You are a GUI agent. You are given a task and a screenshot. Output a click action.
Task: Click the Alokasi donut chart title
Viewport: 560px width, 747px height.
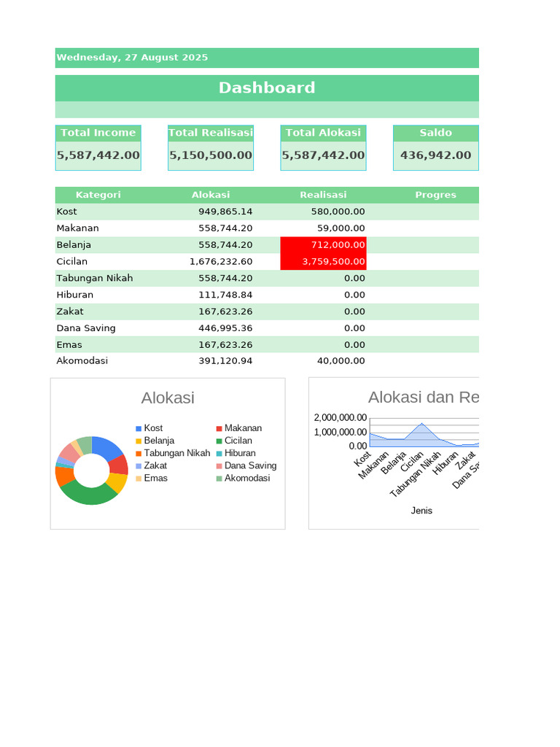168,398
